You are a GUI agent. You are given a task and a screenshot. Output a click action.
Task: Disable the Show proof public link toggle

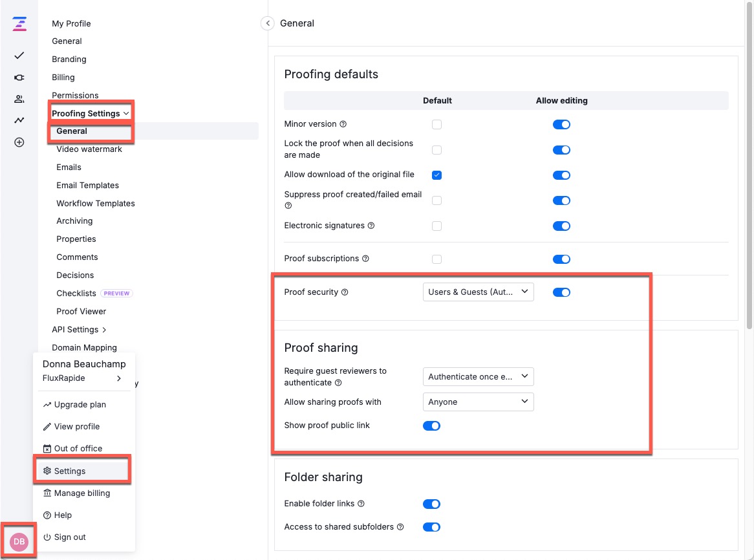point(431,425)
